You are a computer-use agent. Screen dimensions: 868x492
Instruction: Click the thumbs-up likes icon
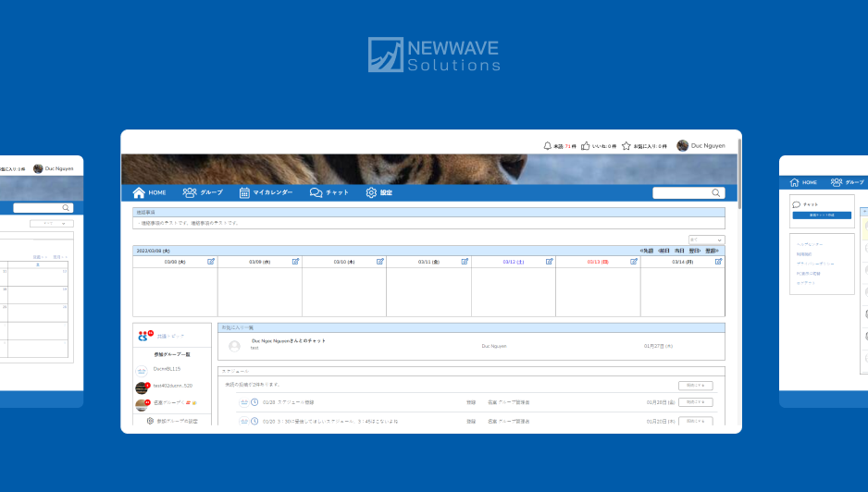click(586, 146)
